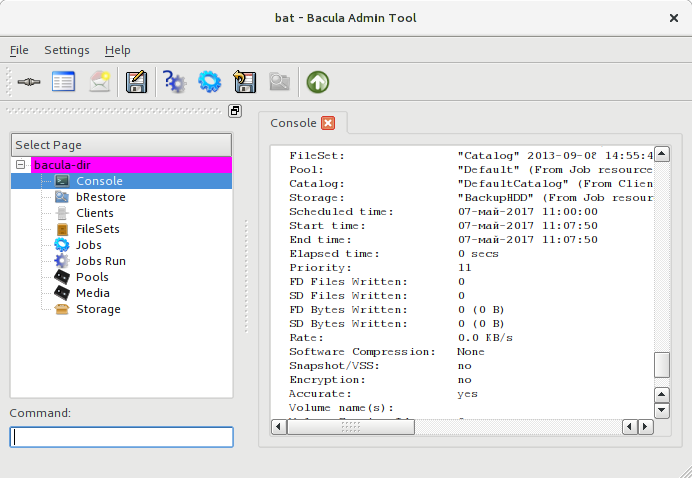Screen dimensions: 692x478
Task: Select the Jobs Run tree item
Action: 100,261
